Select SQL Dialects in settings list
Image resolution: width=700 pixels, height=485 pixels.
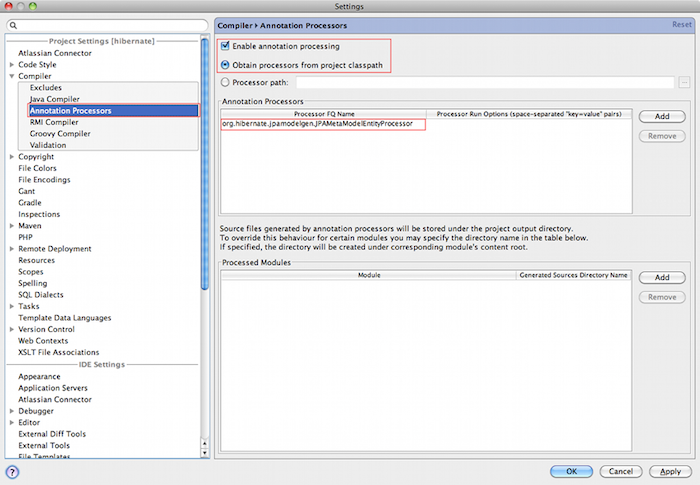pos(41,295)
